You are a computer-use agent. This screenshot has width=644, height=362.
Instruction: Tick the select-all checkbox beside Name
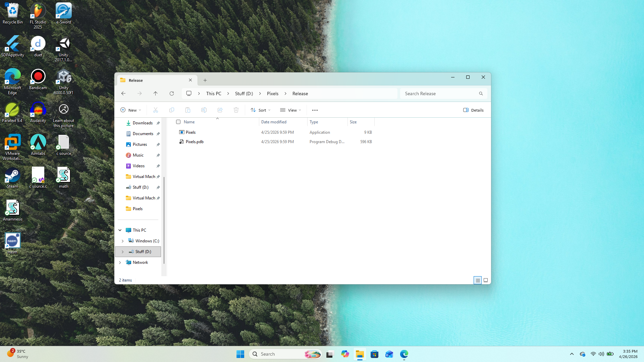pyautogui.click(x=178, y=122)
